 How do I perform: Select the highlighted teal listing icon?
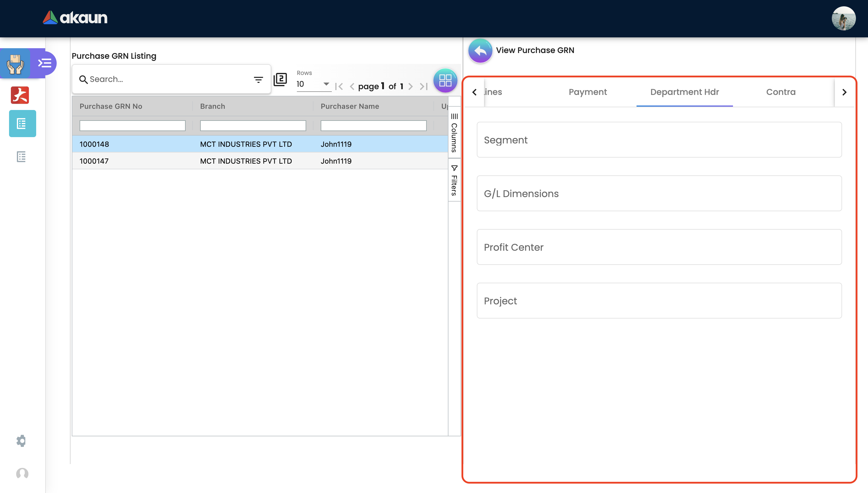(x=22, y=124)
